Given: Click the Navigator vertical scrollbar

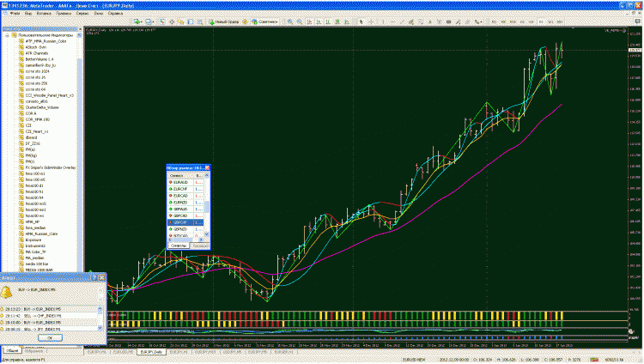Looking at the screenshot, I should [80, 152].
